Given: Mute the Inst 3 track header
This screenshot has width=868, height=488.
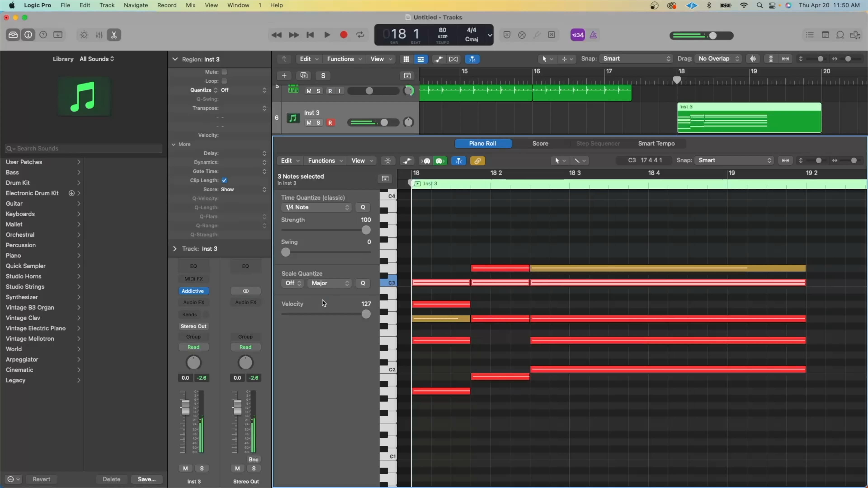Looking at the screenshot, I should pyautogui.click(x=309, y=123).
